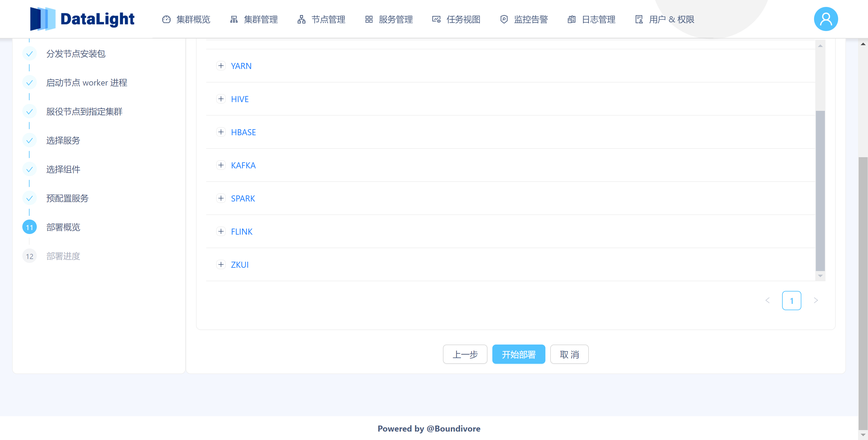Click the 部署进度 step label

pos(63,256)
